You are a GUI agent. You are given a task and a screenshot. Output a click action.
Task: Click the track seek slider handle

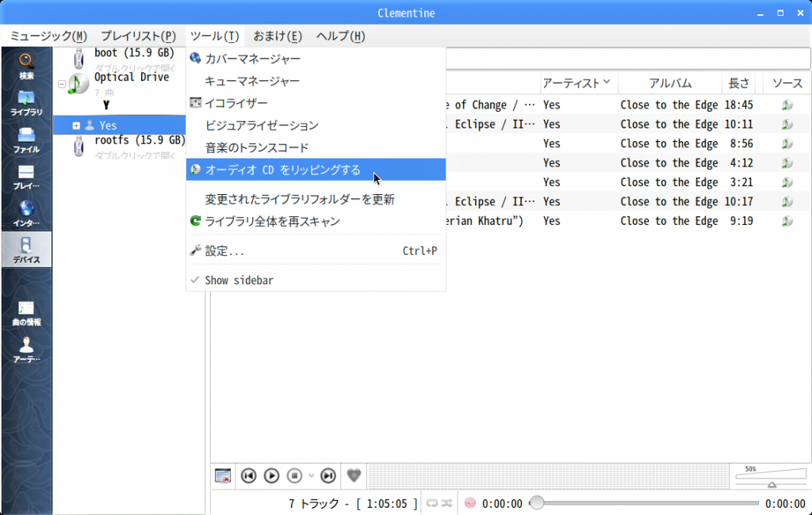[537, 502]
